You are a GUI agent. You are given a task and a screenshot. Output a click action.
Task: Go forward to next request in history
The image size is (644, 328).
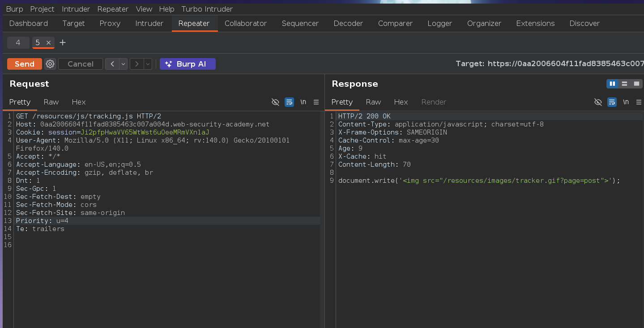(x=136, y=64)
